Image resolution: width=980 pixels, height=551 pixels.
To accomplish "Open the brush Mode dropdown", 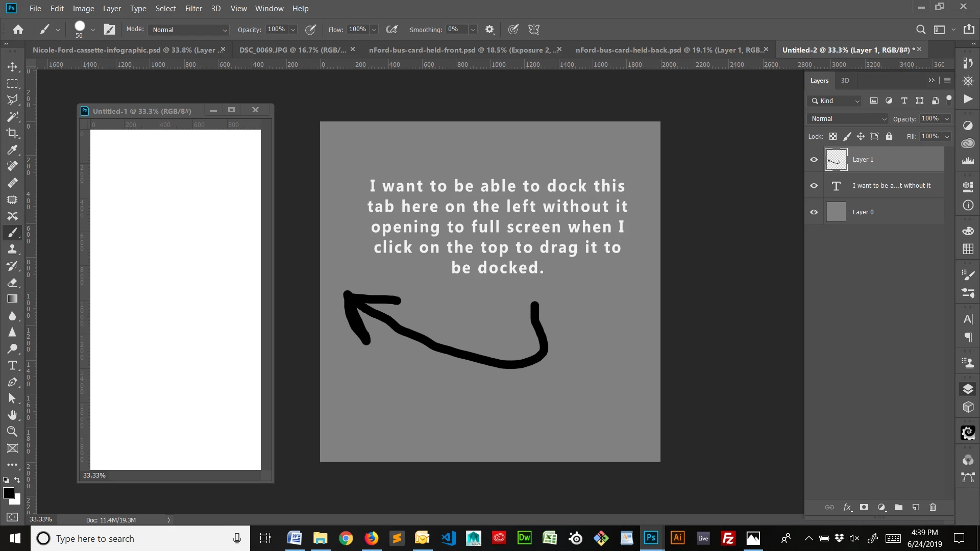I will tap(188, 30).
